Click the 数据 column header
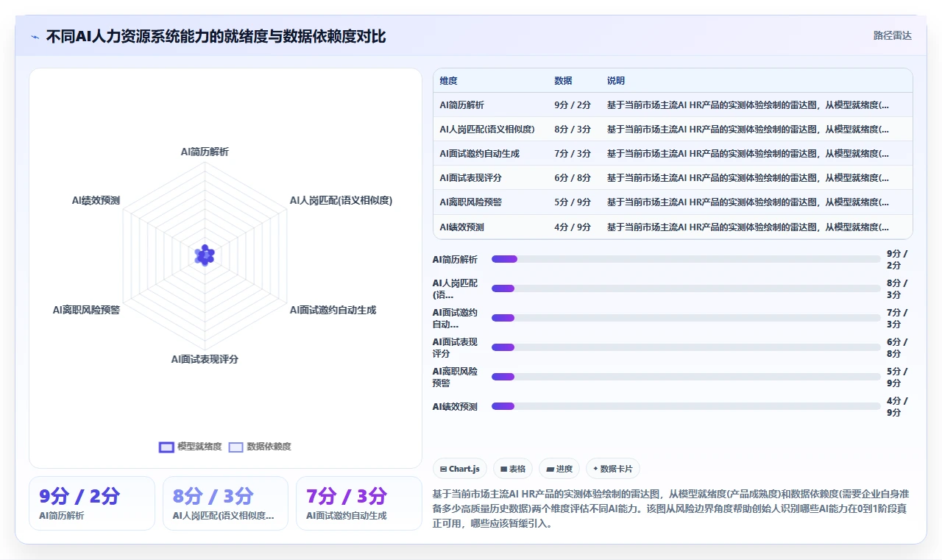 [563, 81]
